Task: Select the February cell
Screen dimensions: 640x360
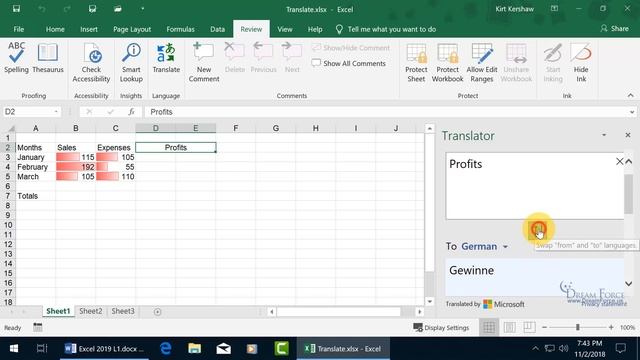Action: click(x=36, y=167)
